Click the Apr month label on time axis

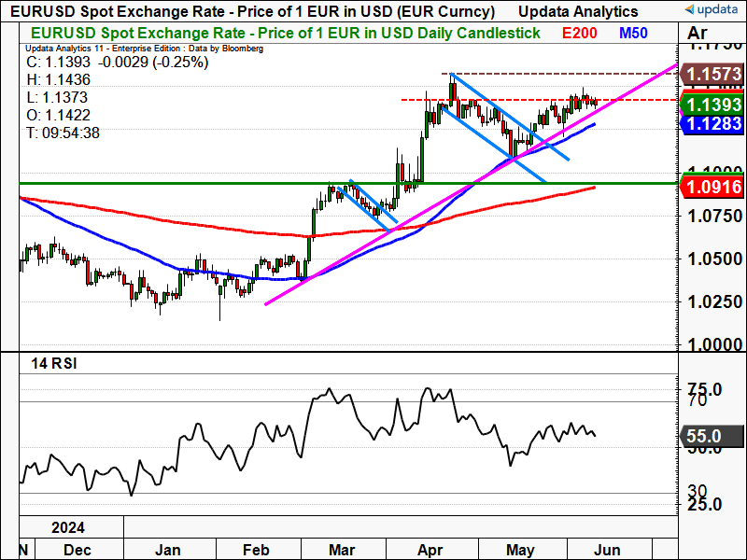click(430, 550)
